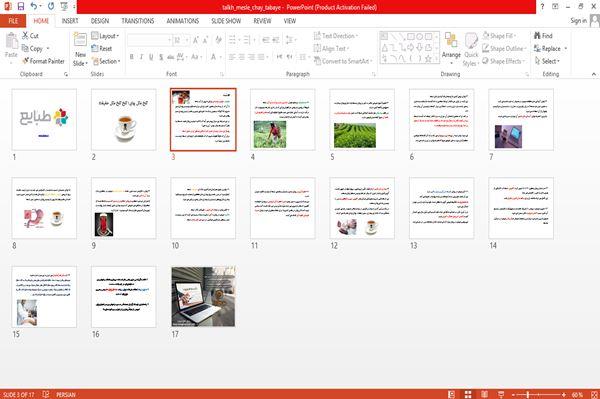Save the presentation from quick access toolbar
The image size is (600, 399).
(x=21, y=6)
